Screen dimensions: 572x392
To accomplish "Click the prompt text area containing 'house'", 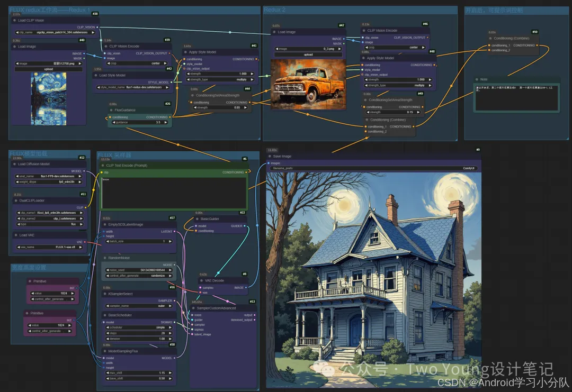I will tap(174, 193).
